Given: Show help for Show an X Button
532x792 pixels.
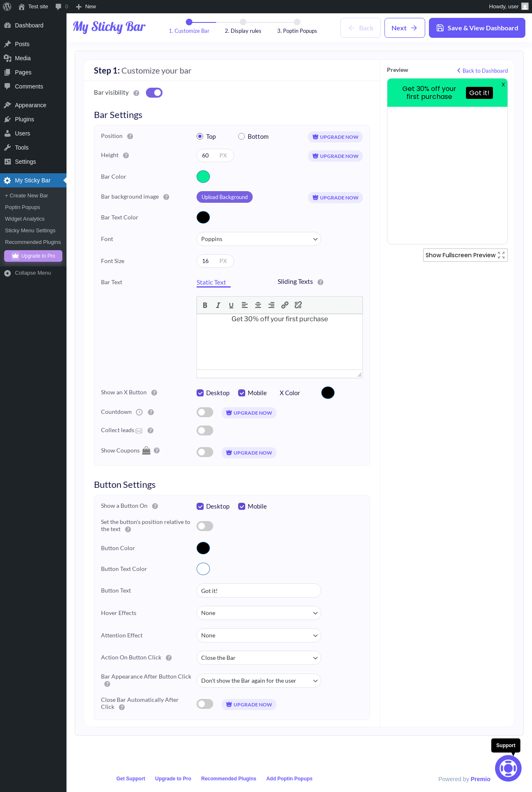Looking at the screenshot, I should click(154, 393).
